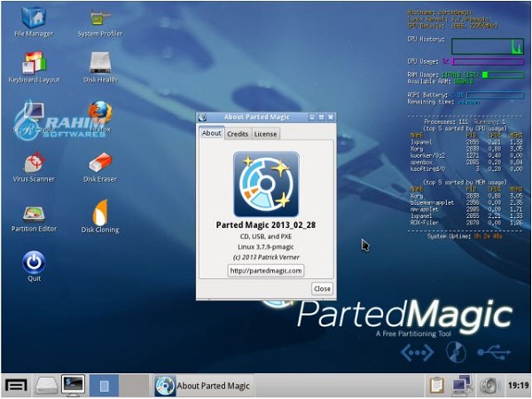The width and height of the screenshot is (532, 399).
Task: Click the volume speaker tray icon
Action: click(489, 386)
